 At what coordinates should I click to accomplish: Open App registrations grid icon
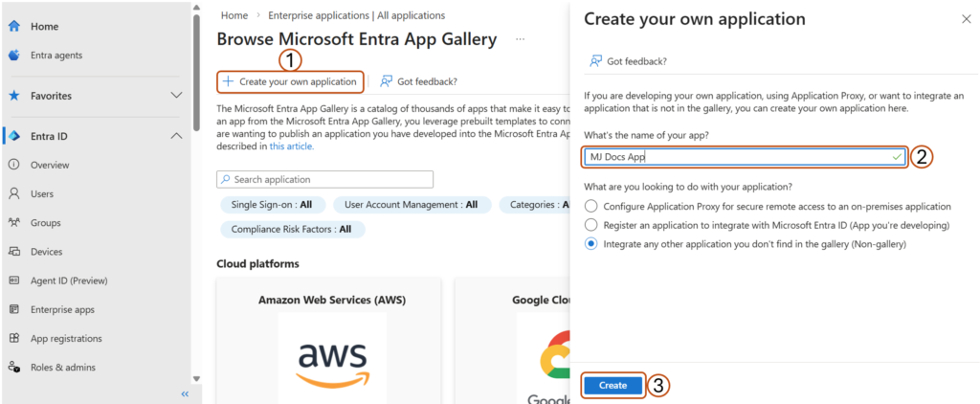(14, 338)
